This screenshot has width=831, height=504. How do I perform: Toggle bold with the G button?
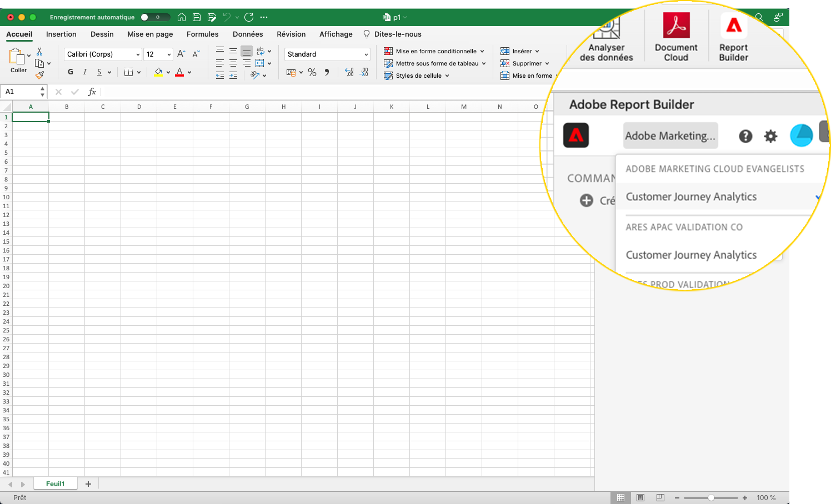tap(71, 72)
